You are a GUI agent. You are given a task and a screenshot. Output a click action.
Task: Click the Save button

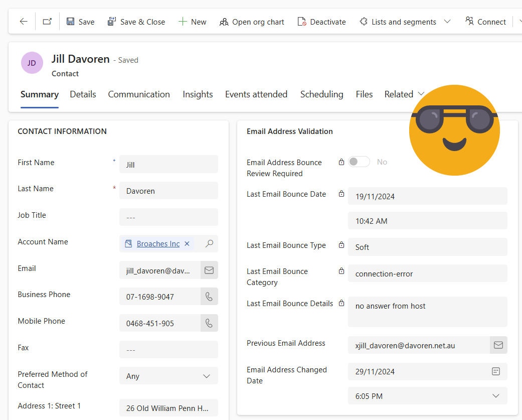(80, 22)
